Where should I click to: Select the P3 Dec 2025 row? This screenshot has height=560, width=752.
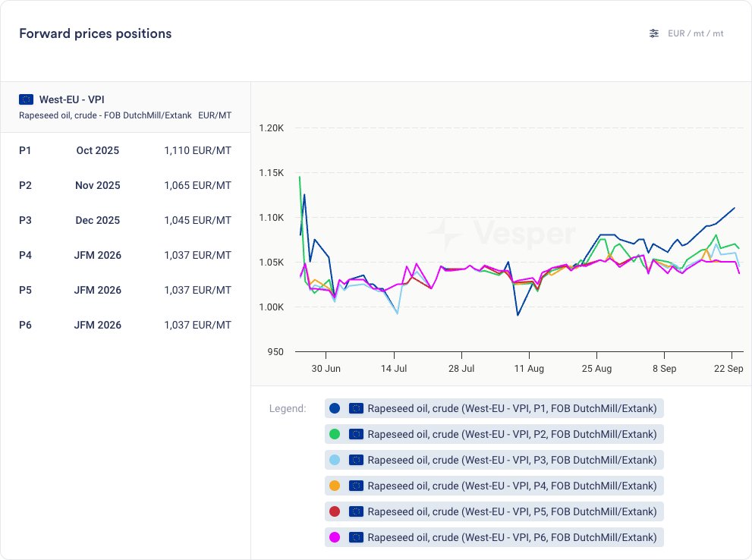pyautogui.click(x=125, y=220)
